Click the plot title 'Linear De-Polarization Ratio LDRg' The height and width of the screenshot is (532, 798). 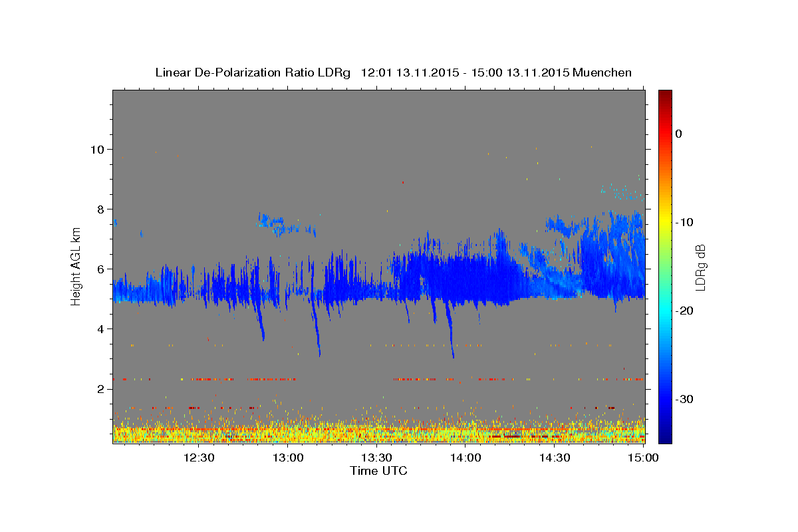pos(253,72)
